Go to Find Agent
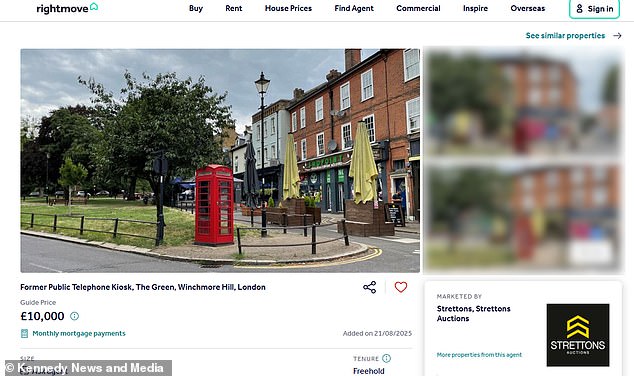Viewport: 634px width, 376px height. (x=354, y=8)
